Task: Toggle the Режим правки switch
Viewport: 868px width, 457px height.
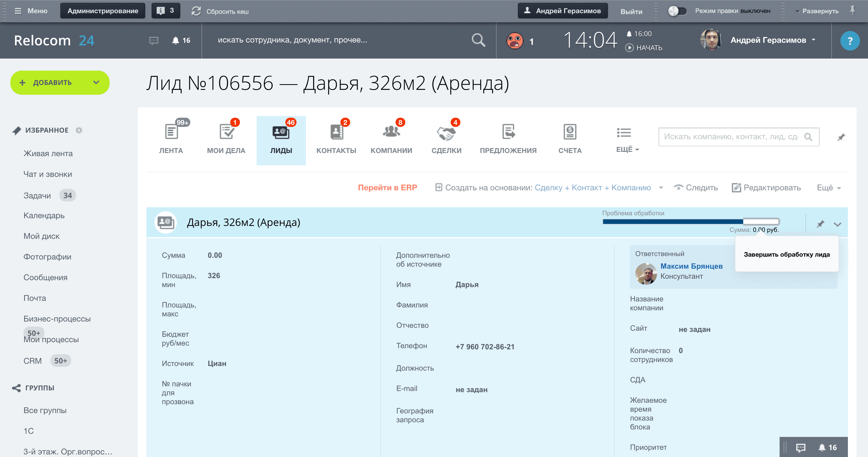Action: [677, 11]
